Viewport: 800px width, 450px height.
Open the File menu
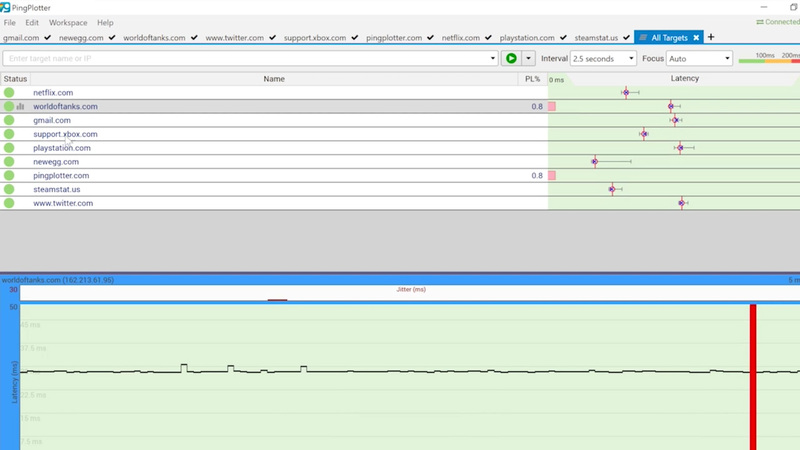tap(10, 22)
